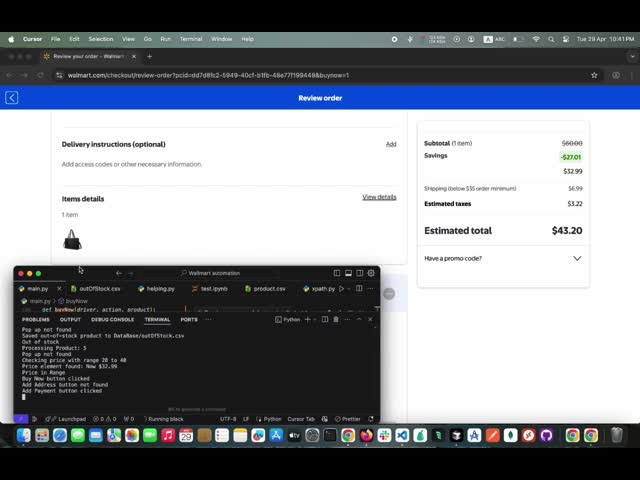The height and width of the screenshot is (480, 640).
Task: Open the Trash in the dock
Action: pos(617,436)
